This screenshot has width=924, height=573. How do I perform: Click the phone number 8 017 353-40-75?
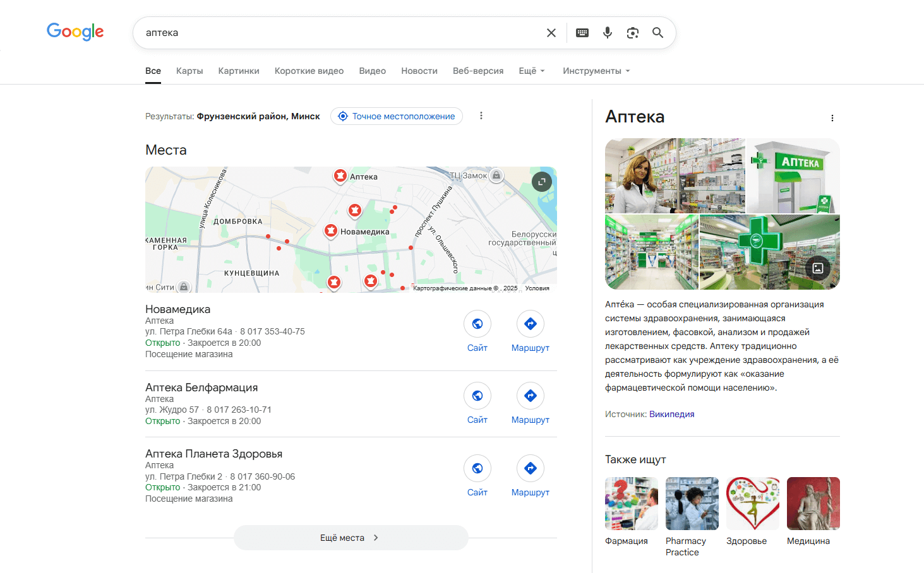click(x=272, y=331)
